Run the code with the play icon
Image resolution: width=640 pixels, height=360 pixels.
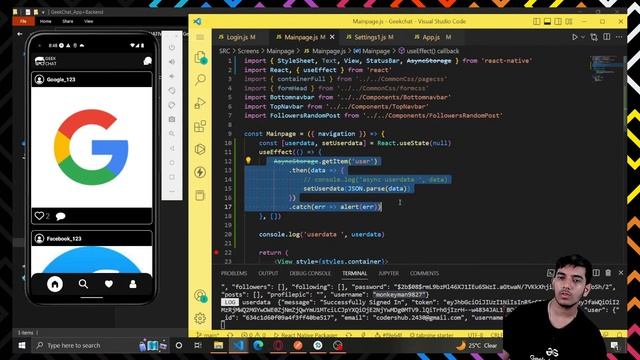[x=575, y=37]
